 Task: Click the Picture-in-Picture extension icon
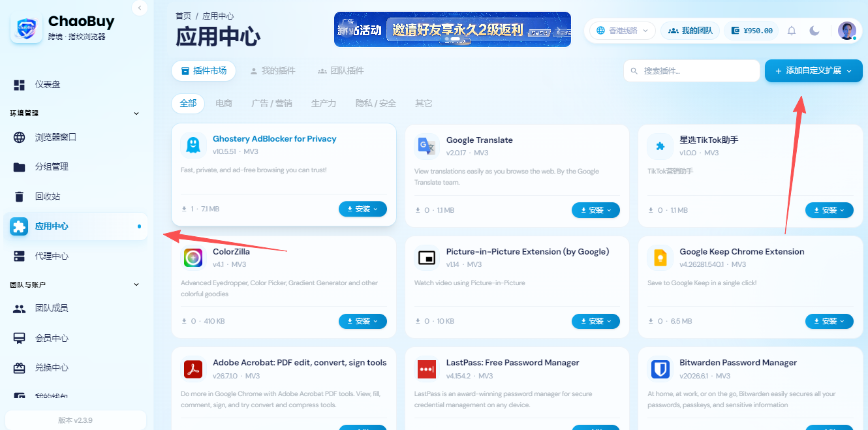(x=426, y=258)
